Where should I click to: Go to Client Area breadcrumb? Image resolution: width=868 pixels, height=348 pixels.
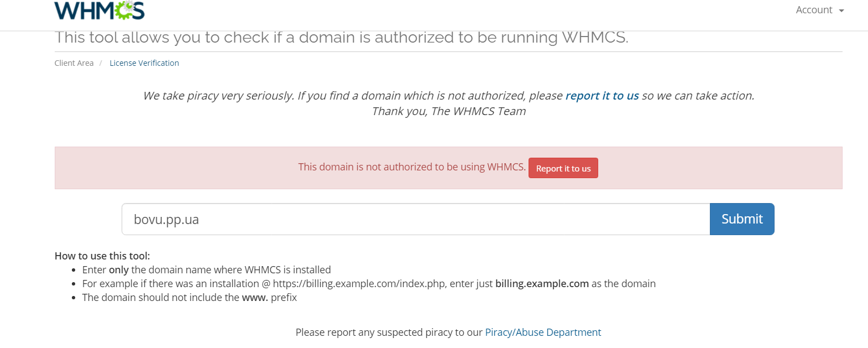coord(74,63)
